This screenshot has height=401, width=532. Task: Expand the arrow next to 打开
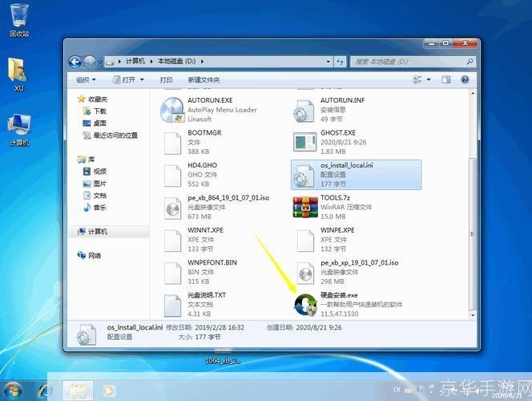point(142,79)
